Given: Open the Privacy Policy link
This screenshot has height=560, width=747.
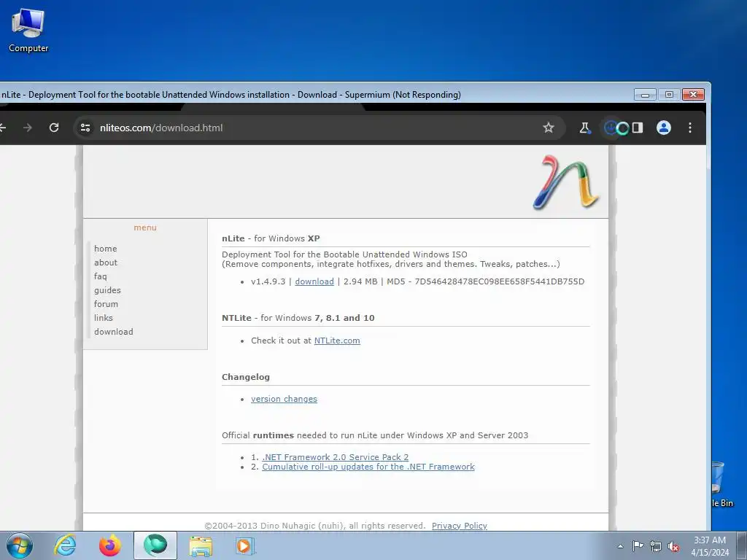Looking at the screenshot, I should pos(460,526).
